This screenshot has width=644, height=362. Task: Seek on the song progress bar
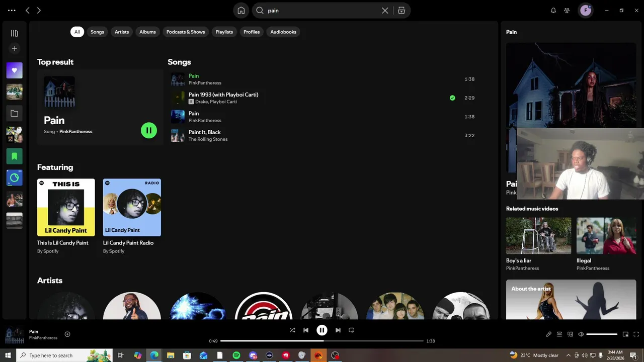pyautogui.click(x=322, y=341)
